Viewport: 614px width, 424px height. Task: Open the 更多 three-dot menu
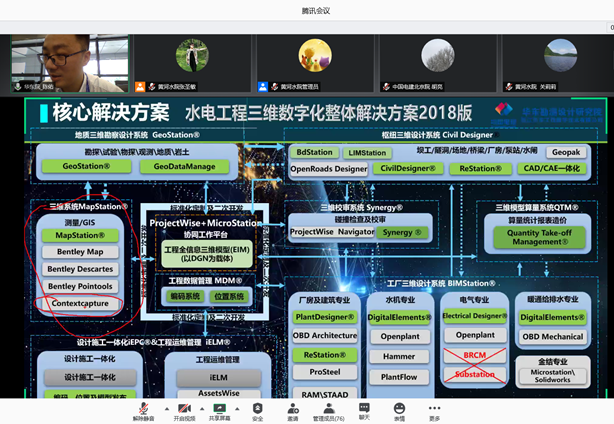click(x=434, y=408)
